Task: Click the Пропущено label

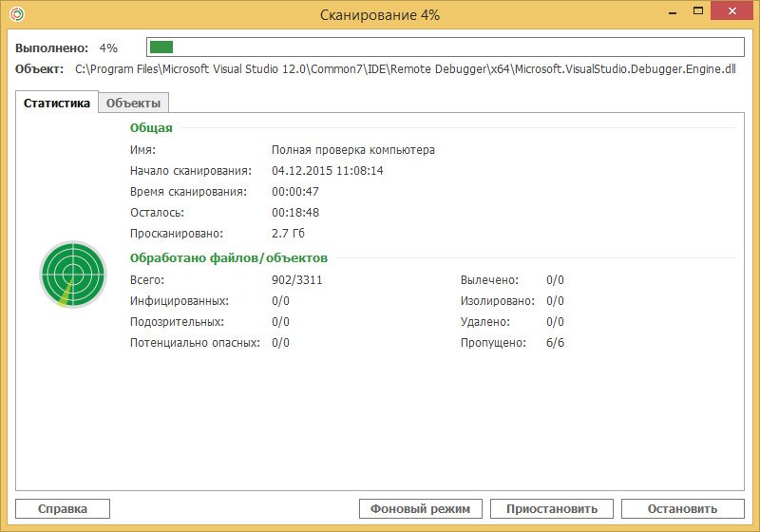Action: click(493, 343)
